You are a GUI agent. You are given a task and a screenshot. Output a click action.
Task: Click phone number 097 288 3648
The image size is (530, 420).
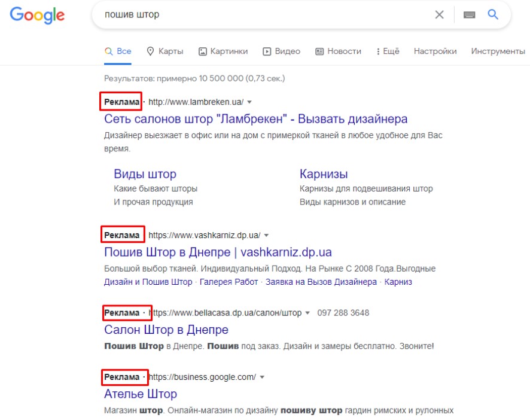point(343,313)
